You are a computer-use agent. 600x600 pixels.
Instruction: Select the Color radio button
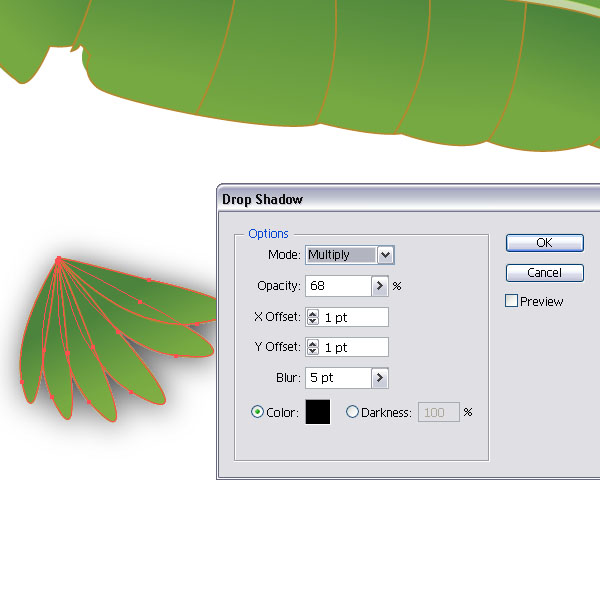[257, 412]
